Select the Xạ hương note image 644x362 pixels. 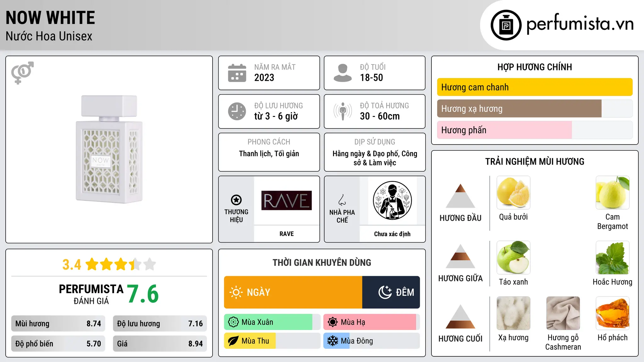[514, 313]
